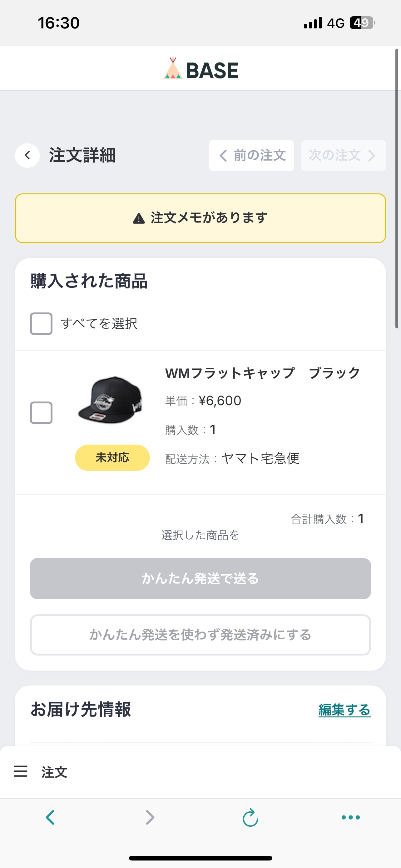
Task: Open the three-dot more options menu
Action: [350, 817]
